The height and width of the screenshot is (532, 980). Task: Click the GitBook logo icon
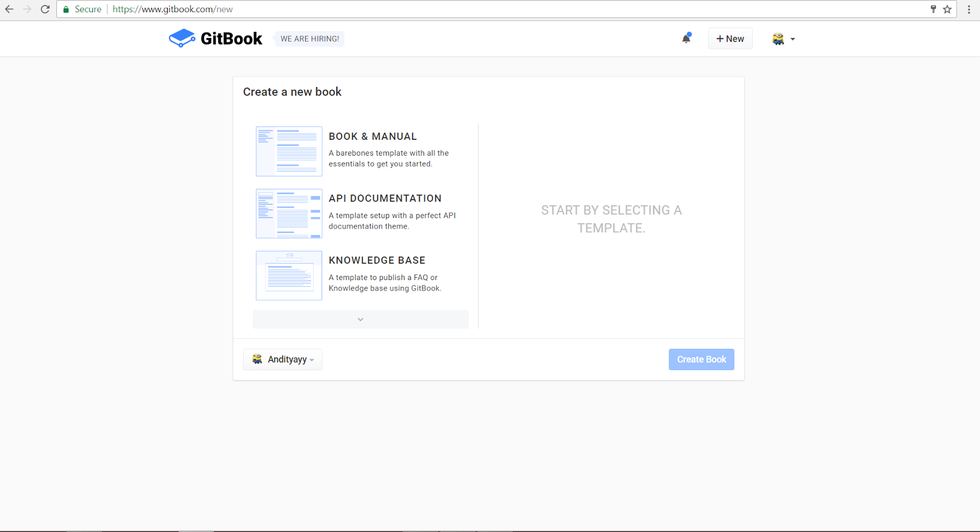(x=182, y=38)
